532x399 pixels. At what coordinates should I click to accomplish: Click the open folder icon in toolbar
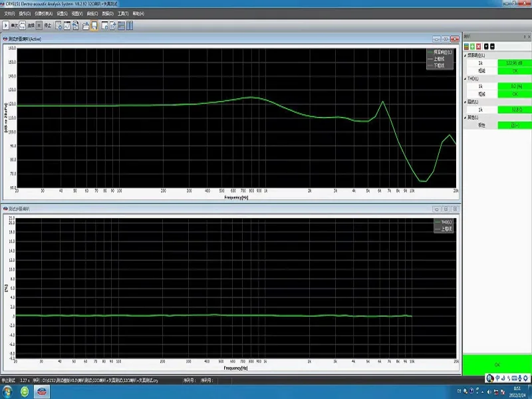[86, 25]
